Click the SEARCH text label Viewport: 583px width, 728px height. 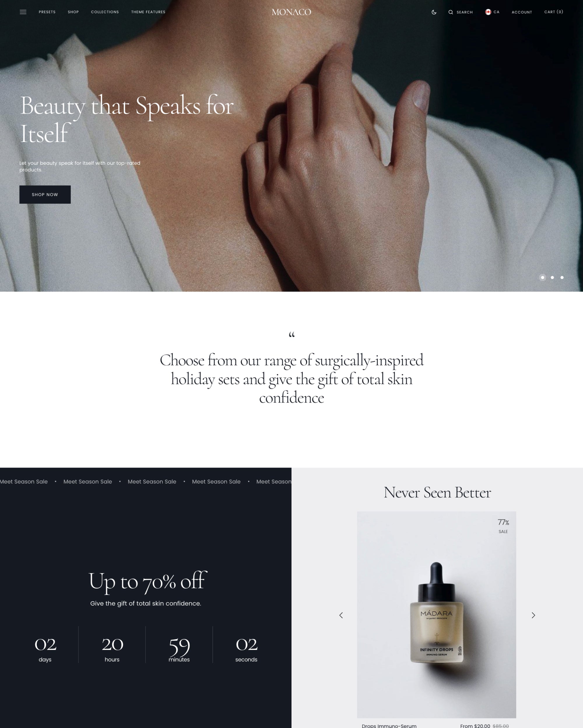click(465, 12)
